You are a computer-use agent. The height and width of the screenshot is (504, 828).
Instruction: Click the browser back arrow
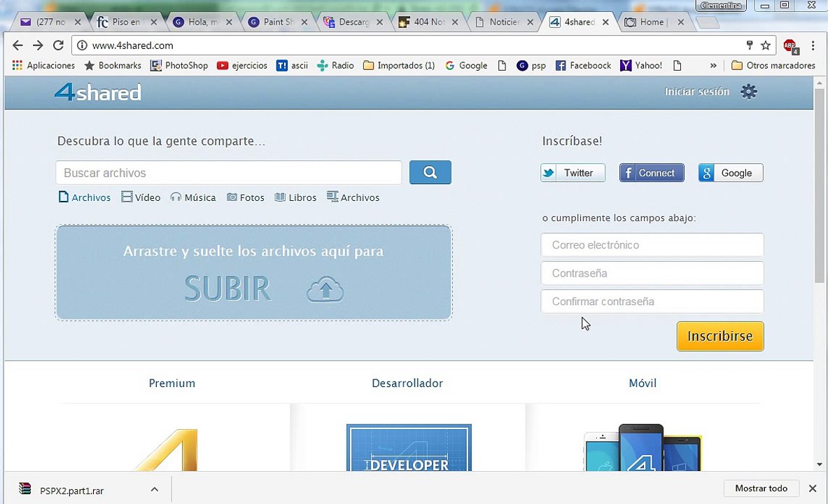17,45
